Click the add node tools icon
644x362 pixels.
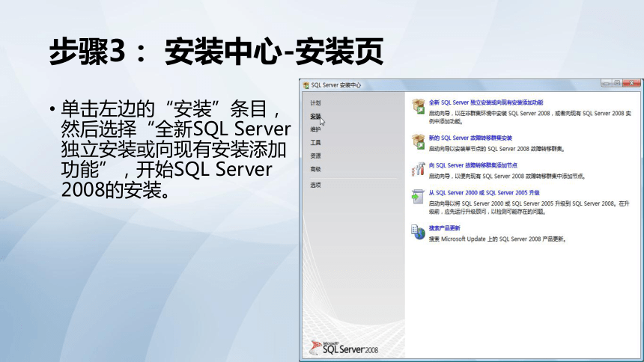coord(419,169)
